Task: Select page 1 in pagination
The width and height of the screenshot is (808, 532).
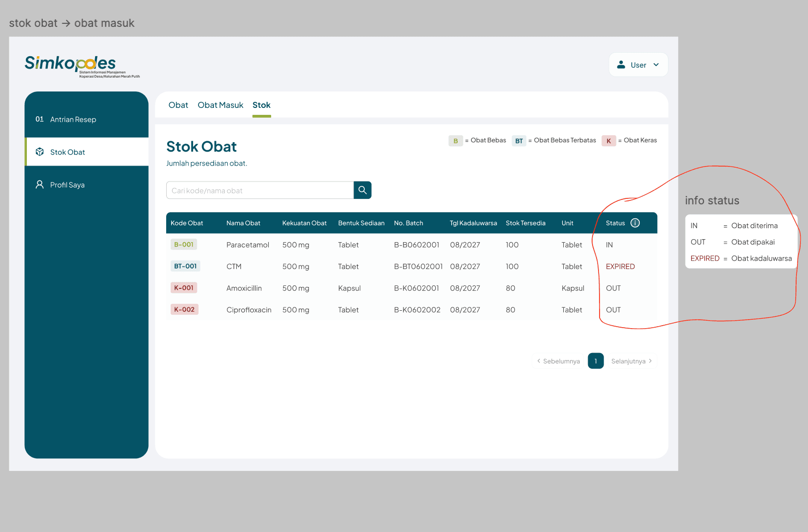Action: tap(596, 361)
